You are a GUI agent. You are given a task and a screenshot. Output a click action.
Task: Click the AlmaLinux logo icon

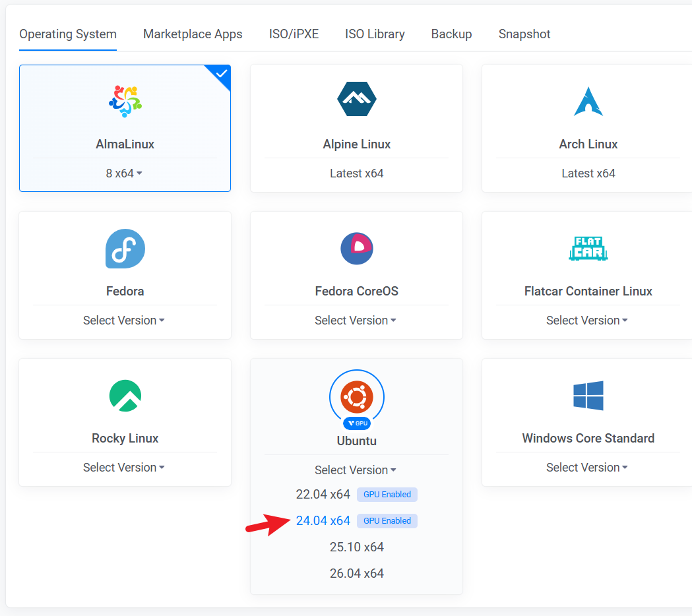click(125, 101)
